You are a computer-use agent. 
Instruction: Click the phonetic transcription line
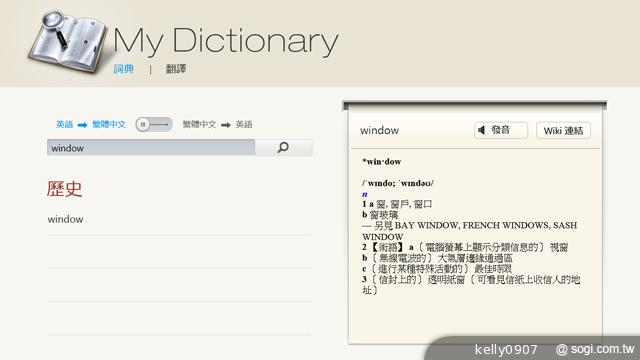pyautogui.click(x=398, y=183)
